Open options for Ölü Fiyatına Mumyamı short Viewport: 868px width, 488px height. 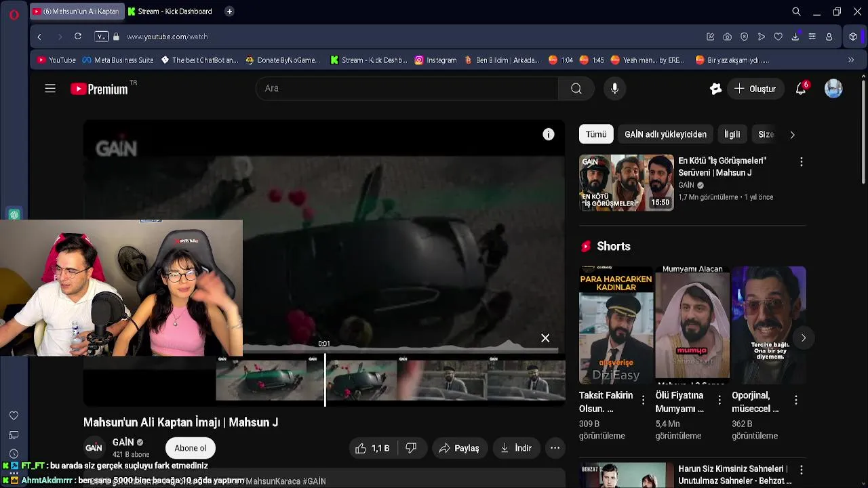point(719,401)
